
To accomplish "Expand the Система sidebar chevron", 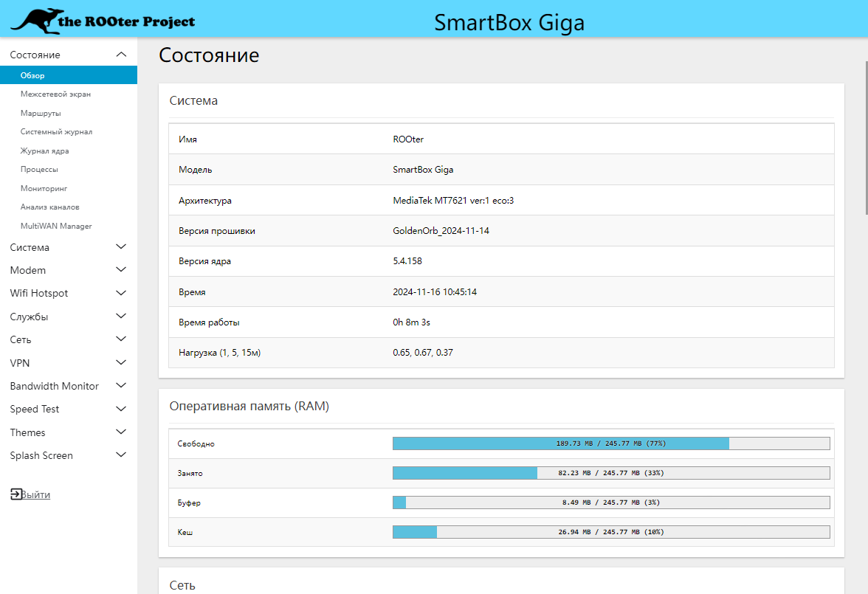I will coord(121,247).
